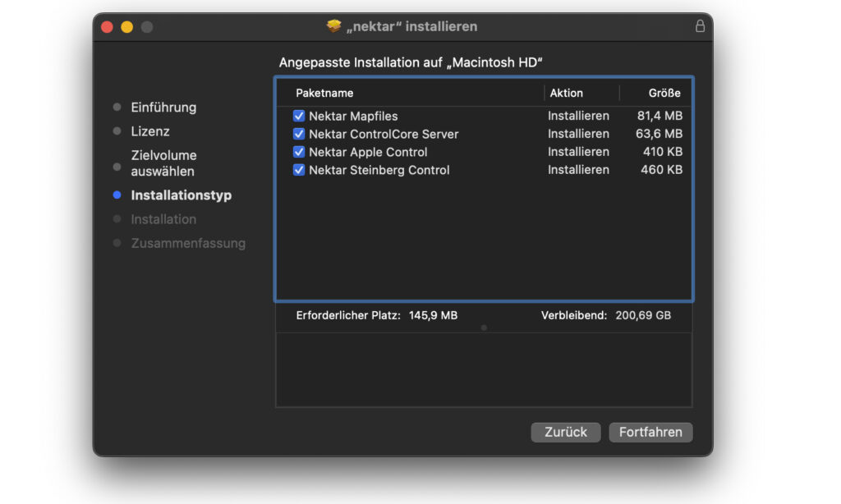The height and width of the screenshot is (504, 841).
Task: Click Installieren action for Nektar ControlCore Server
Action: (x=578, y=134)
